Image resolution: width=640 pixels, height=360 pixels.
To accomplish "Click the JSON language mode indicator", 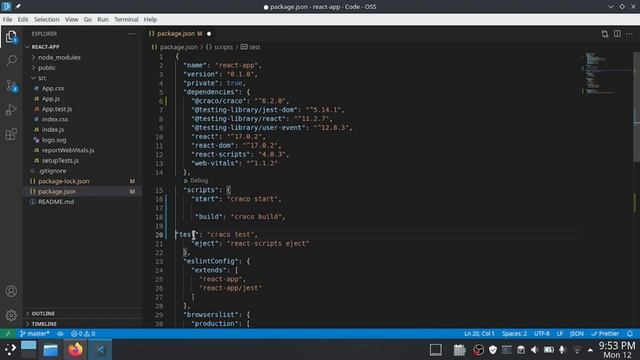I will click(x=576, y=333).
